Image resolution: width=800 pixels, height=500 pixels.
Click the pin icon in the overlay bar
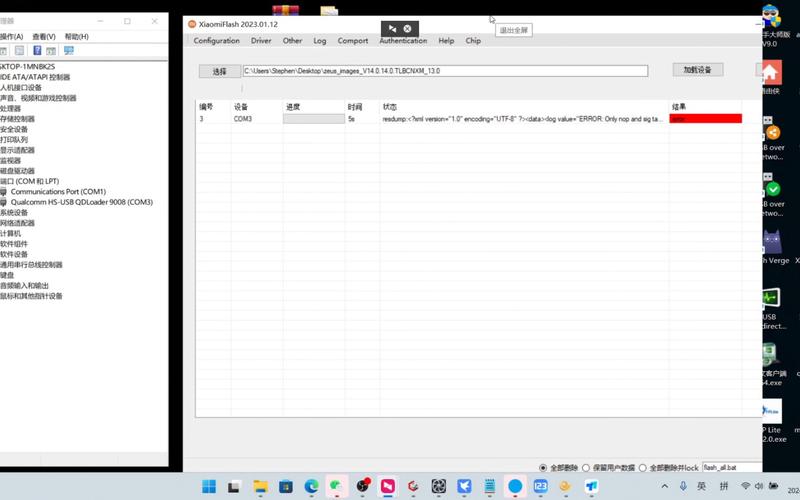pos(392,29)
